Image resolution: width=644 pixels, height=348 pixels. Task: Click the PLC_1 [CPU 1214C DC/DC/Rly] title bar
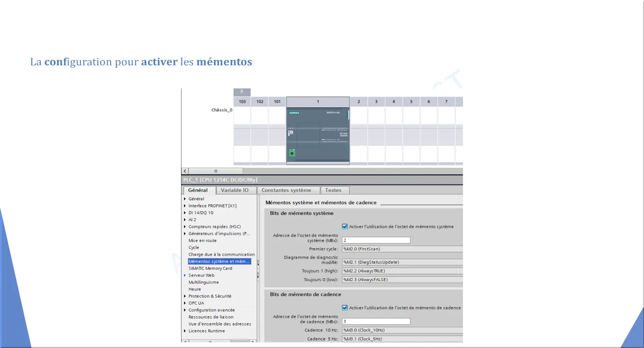pos(322,180)
